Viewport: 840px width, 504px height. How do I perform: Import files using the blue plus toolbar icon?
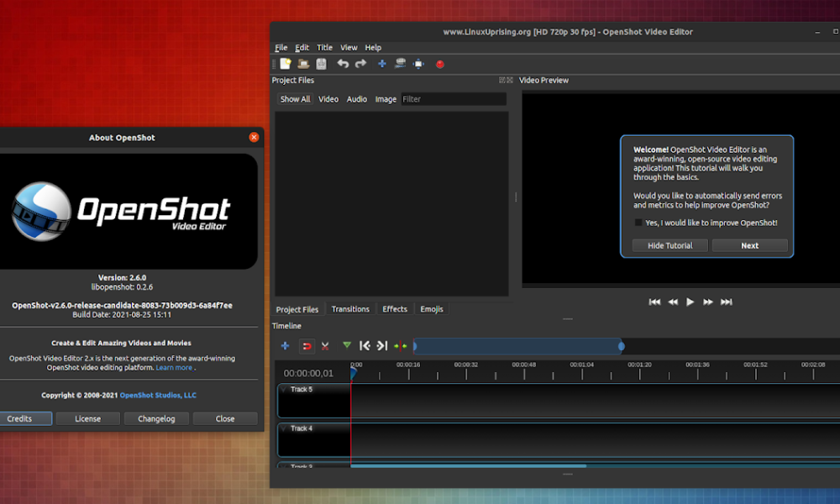click(382, 64)
